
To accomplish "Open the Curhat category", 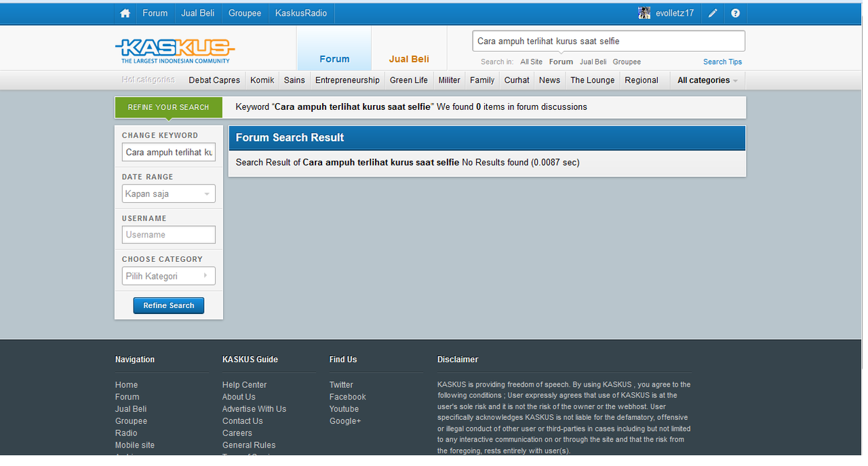I will (x=517, y=80).
